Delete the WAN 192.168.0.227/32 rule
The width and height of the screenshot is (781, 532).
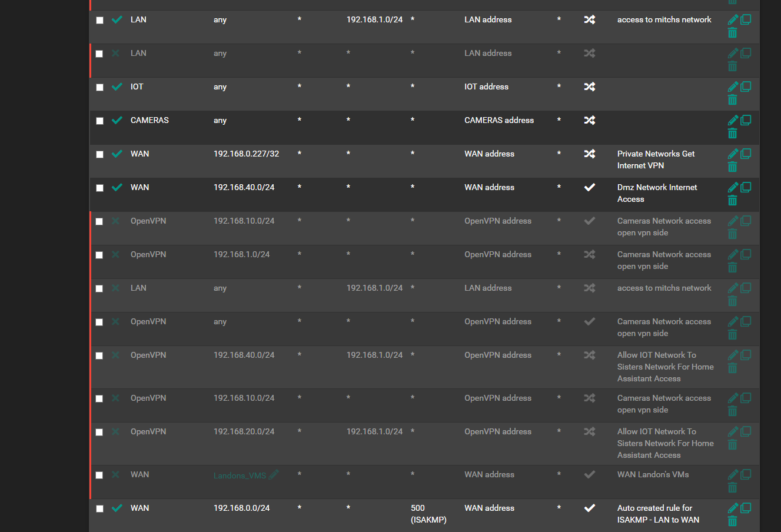[x=733, y=167]
